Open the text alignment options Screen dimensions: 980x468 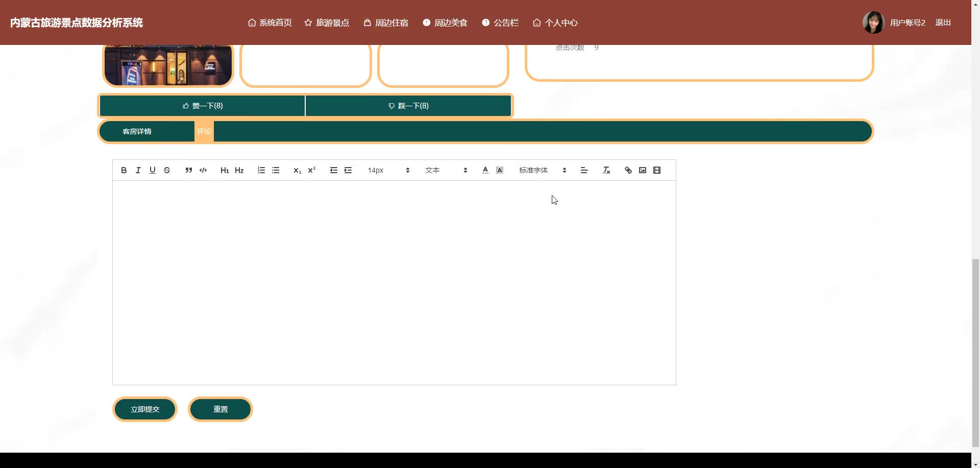pyautogui.click(x=584, y=170)
